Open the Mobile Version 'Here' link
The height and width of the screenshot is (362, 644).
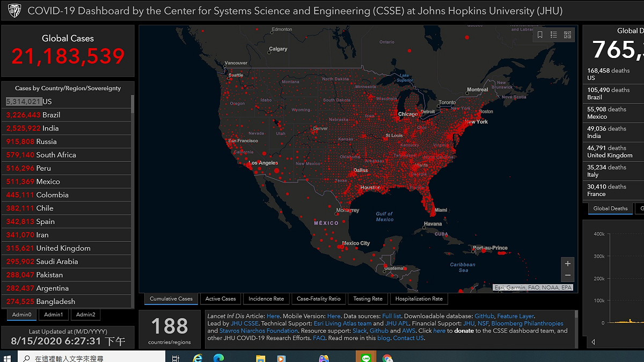click(334, 316)
